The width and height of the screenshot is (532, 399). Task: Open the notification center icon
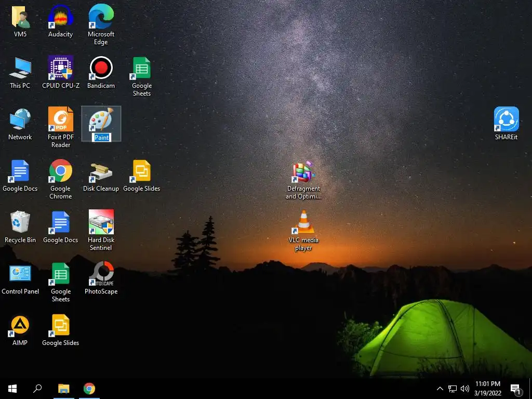tap(515, 389)
